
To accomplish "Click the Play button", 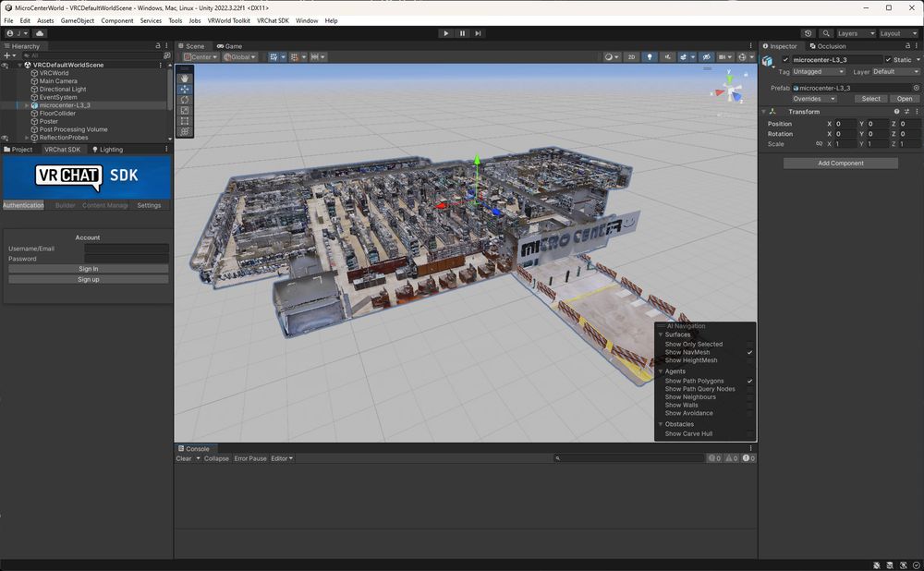I will tap(446, 33).
